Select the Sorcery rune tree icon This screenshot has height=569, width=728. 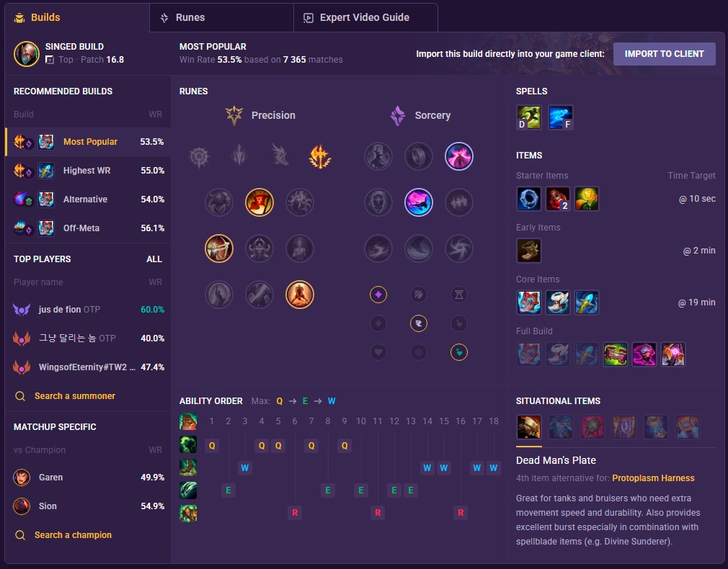click(x=398, y=115)
